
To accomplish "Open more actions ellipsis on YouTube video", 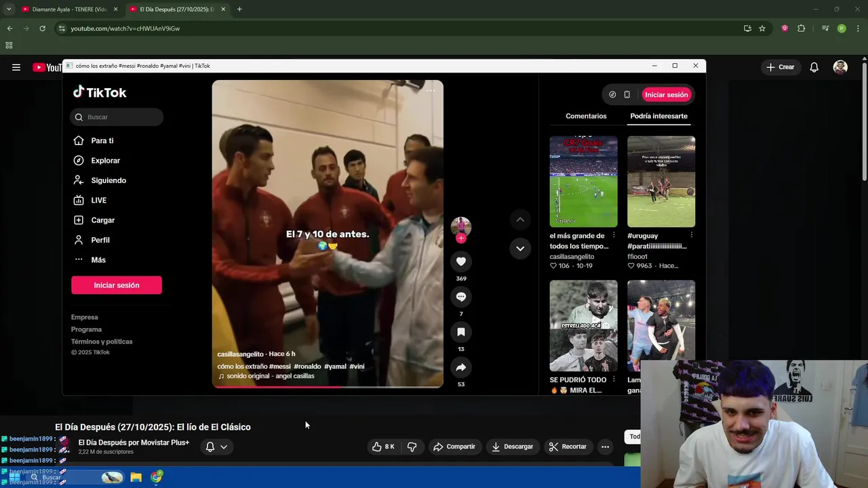I will pos(605,447).
